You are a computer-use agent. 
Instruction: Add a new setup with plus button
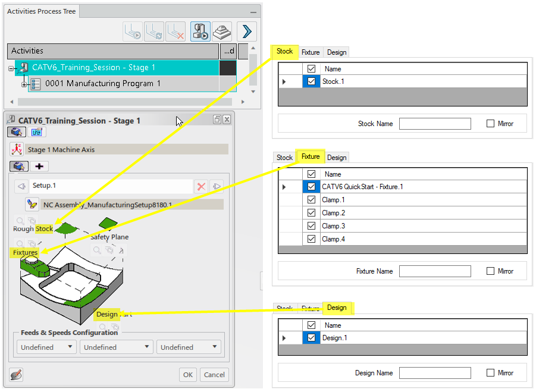tap(39, 166)
